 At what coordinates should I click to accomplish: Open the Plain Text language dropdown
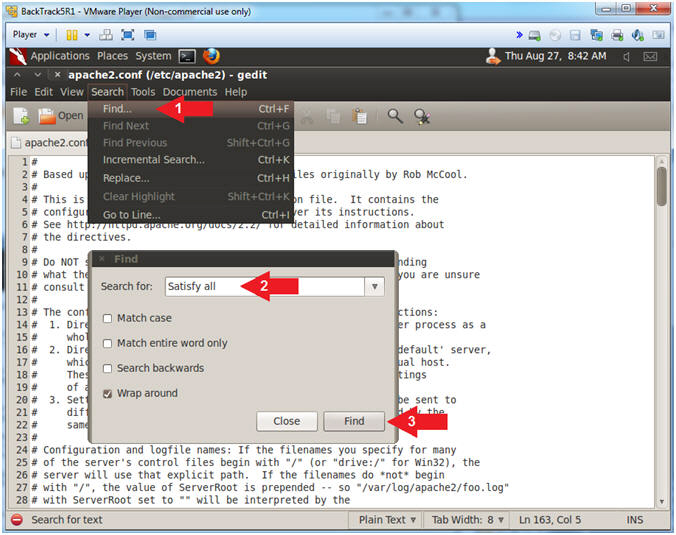coord(387,520)
